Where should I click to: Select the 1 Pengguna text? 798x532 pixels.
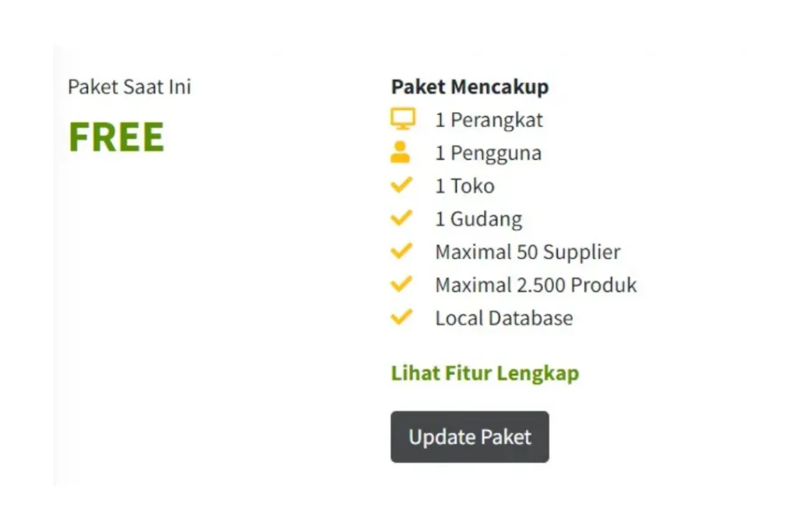coord(488,153)
